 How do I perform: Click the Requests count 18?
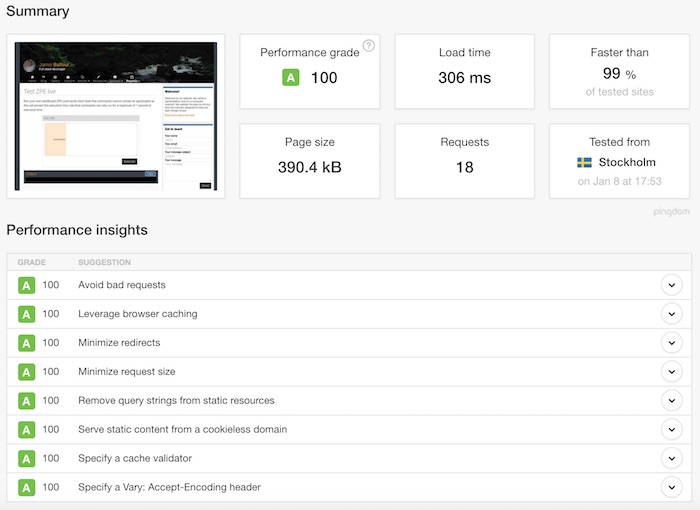[x=464, y=167]
